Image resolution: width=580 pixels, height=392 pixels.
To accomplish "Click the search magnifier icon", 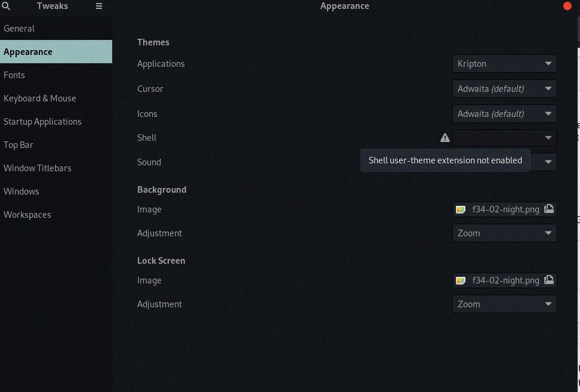I will point(6,6).
